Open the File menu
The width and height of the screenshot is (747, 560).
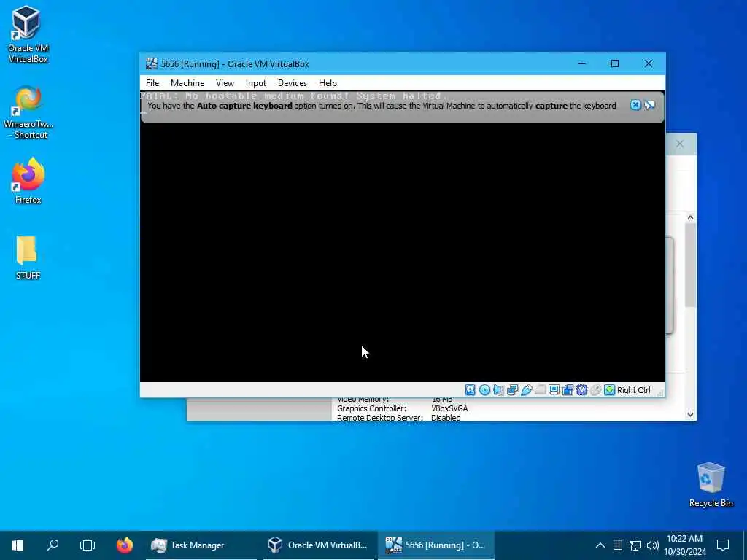coord(152,83)
